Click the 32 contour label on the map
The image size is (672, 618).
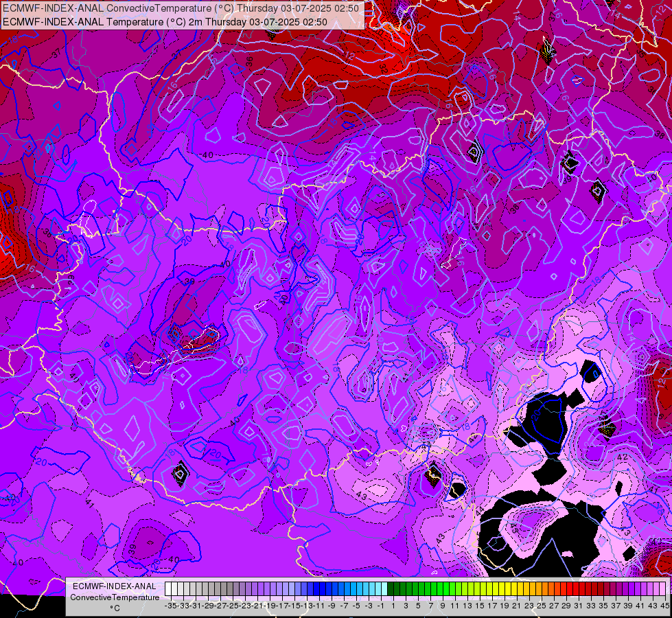[x=384, y=68]
